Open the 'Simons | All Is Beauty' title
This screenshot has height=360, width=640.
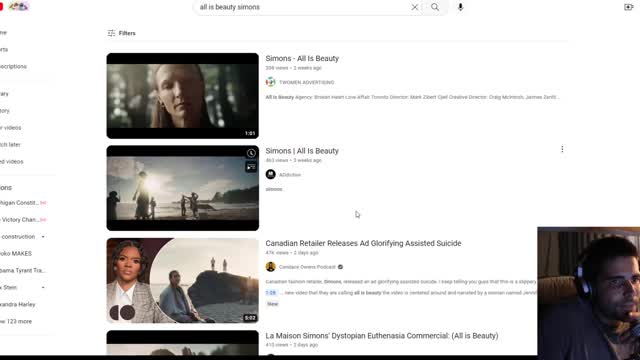click(302, 151)
